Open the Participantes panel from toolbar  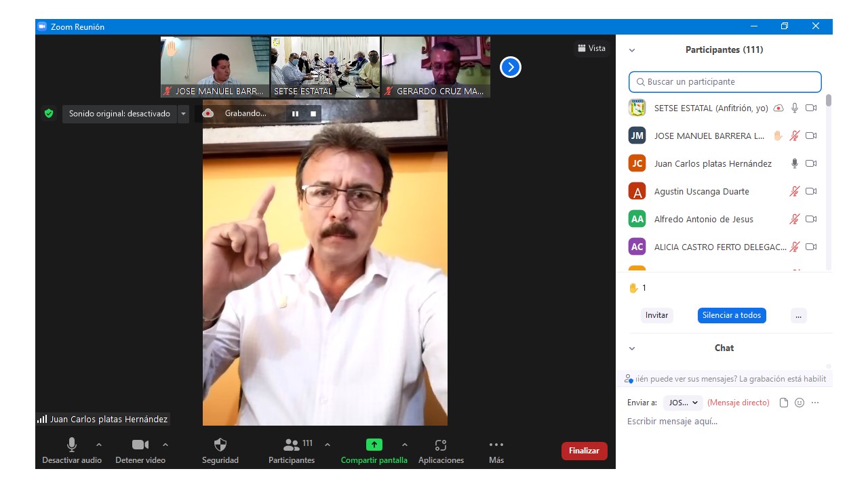[292, 451]
